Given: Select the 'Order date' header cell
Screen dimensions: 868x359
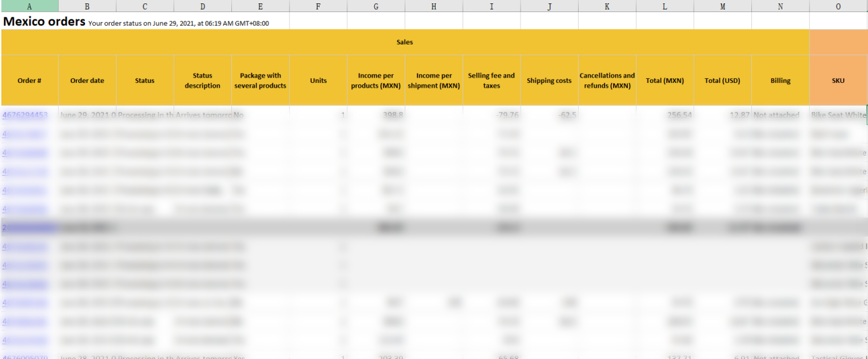Looking at the screenshot, I should (87, 81).
